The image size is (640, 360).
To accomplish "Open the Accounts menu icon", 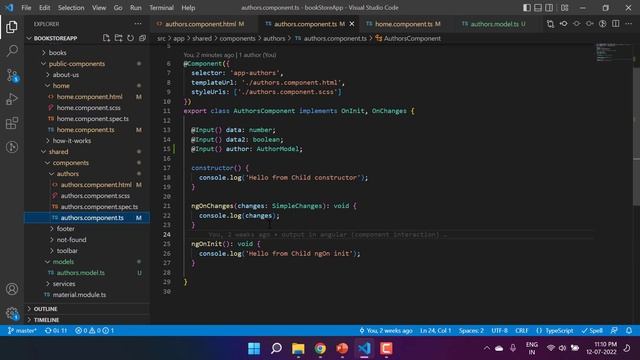I will pyautogui.click(x=12, y=289).
